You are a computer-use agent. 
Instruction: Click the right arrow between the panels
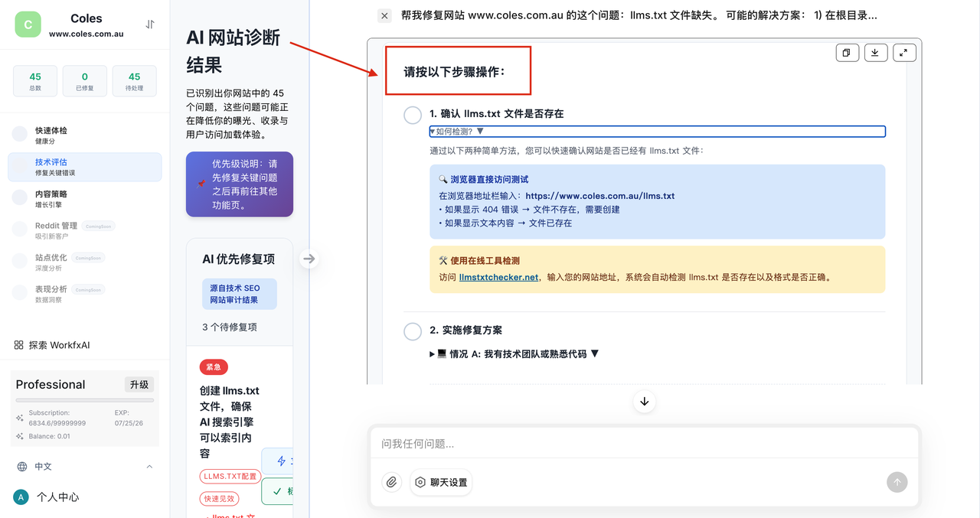pyautogui.click(x=309, y=259)
